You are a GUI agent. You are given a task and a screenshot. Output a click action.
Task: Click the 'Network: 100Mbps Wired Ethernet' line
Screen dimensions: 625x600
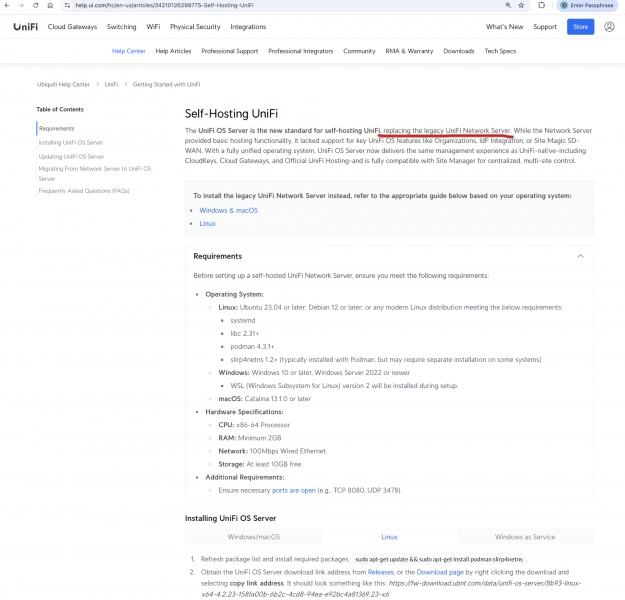(272, 451)
